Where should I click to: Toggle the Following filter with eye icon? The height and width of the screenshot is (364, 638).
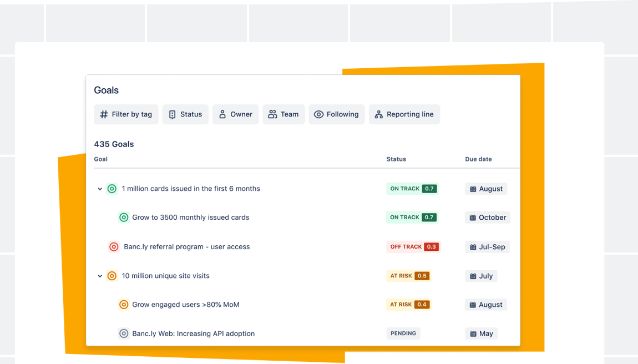pos(336,114)
